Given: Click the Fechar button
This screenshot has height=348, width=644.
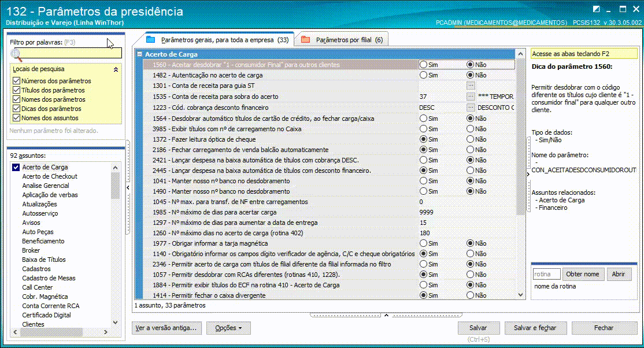Looking at the screenshot, I should 604,328.
